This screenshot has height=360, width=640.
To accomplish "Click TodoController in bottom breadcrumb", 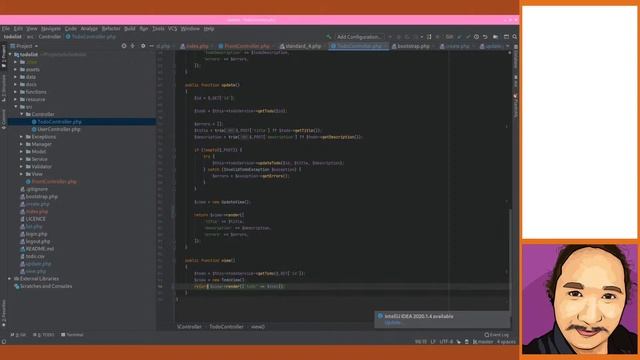I will tap(226, 327).
